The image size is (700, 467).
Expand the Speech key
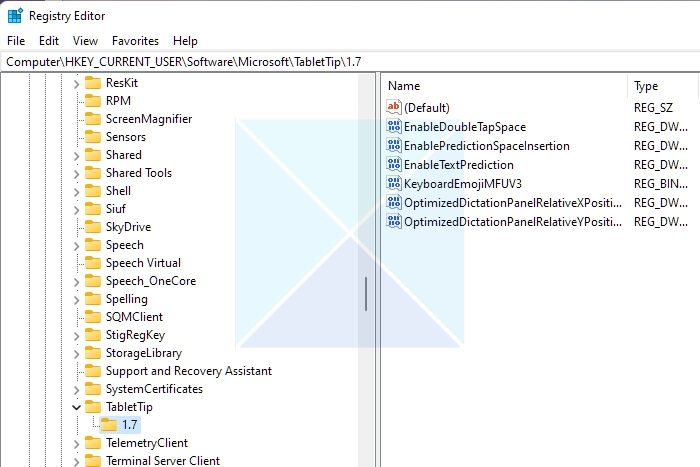(76, 246)
